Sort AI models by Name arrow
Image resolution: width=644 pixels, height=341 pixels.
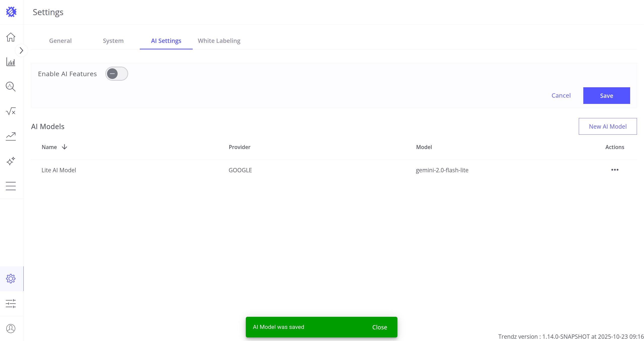tap(64, 147)
